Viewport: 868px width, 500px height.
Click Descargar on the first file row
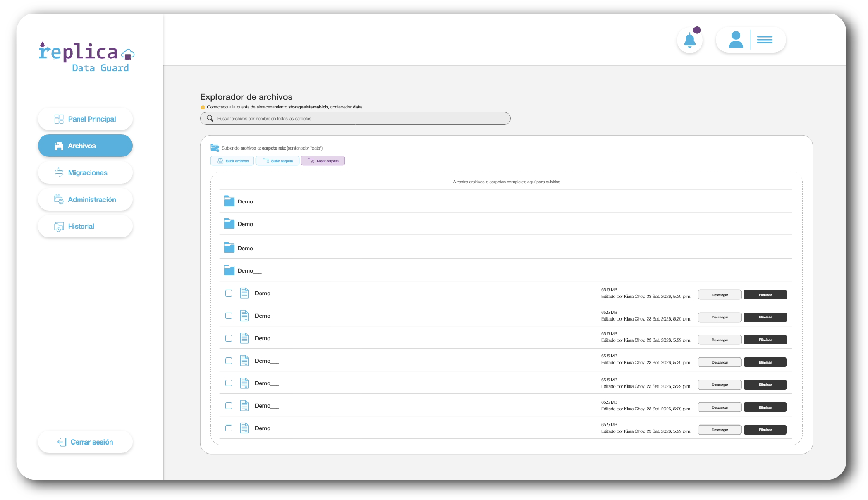720,295
